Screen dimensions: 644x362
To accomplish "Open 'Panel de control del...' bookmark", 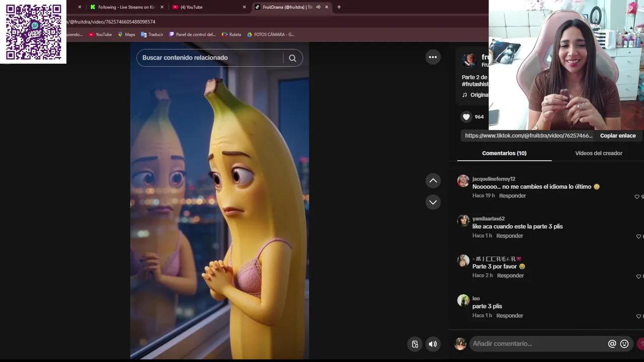I will click(192, 35).
